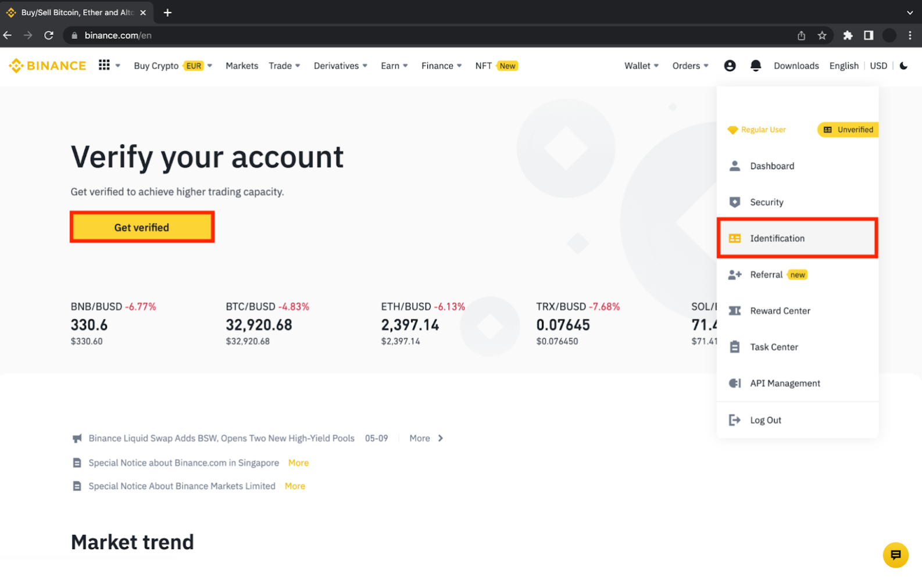Click the Identification card icon
Viewport: 922px width, 588px height.
(x=735, y=238)
